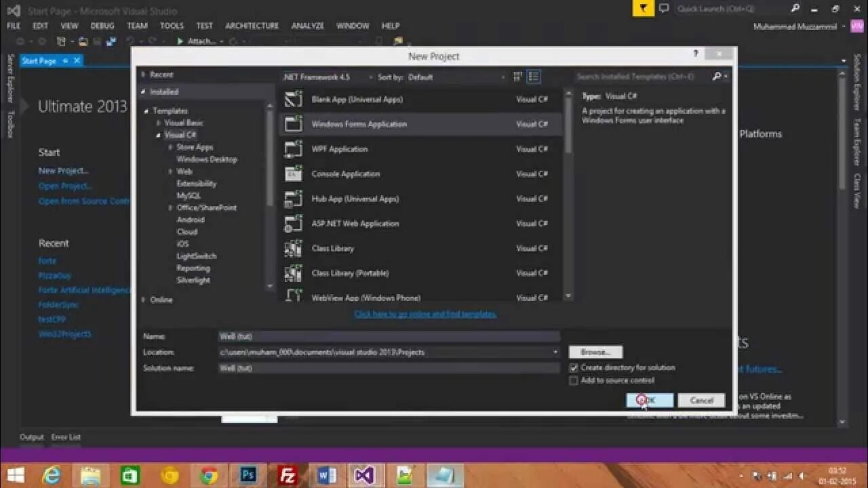
Task: Uncheck Create directory for solution
Action: [x=574, y=367]
